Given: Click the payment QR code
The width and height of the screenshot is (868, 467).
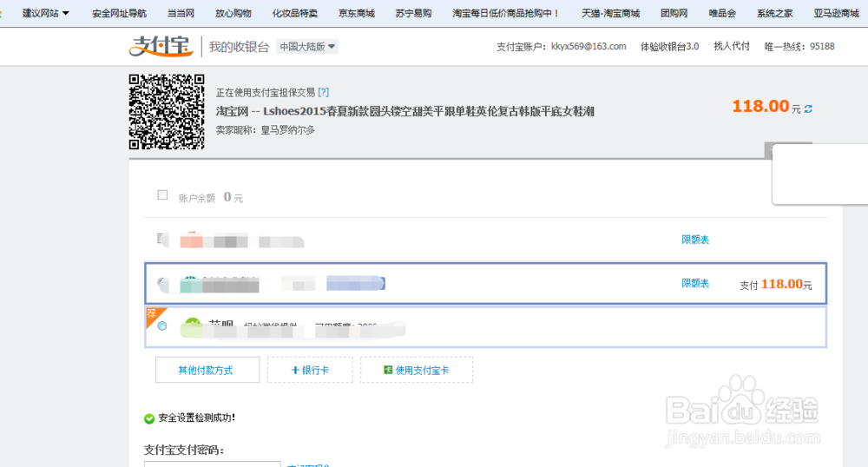Looking at the screenshot, I should coord(167,112).
